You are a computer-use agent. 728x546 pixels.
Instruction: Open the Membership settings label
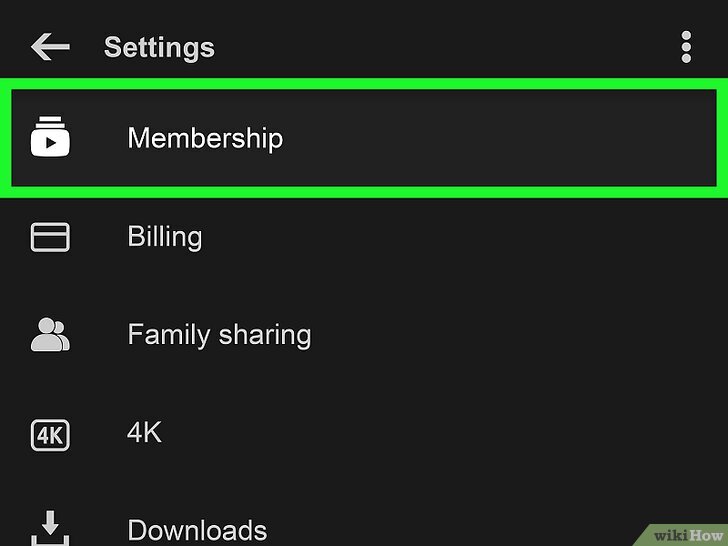(205, 138)
